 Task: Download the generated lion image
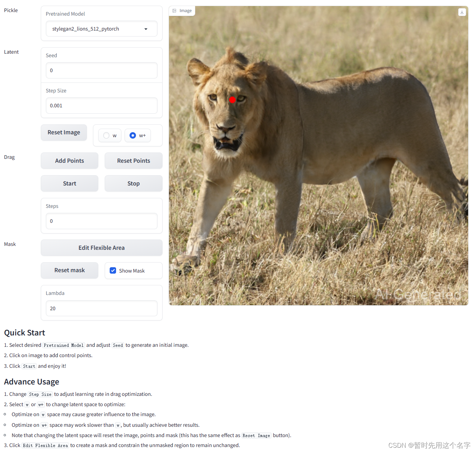point(462,12)
